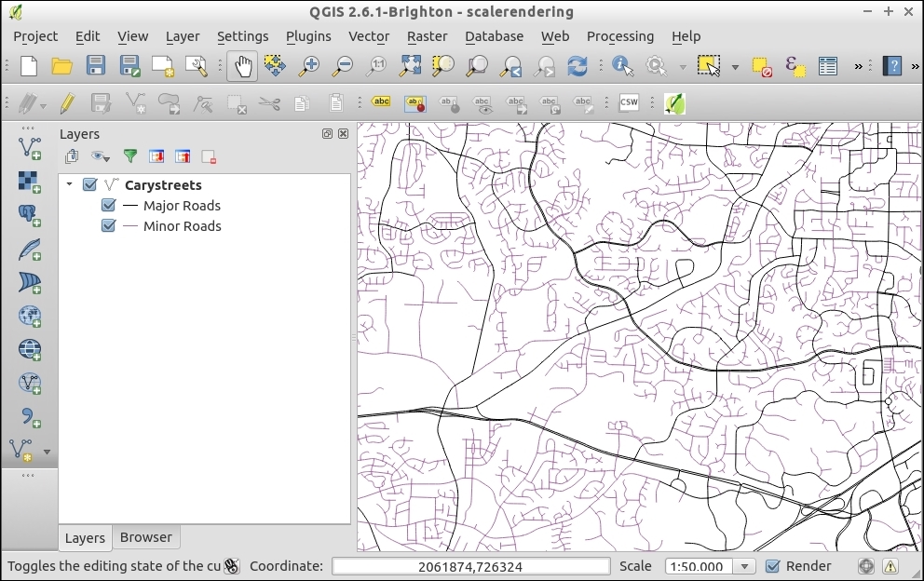Select the Pan Map hand tool

(242, 66)
